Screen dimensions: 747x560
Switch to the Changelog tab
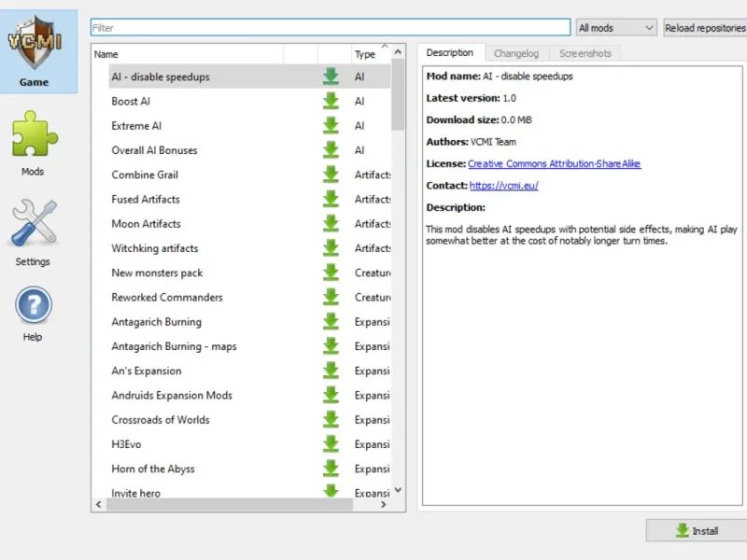pyautogui.click(x=516, y=53)
